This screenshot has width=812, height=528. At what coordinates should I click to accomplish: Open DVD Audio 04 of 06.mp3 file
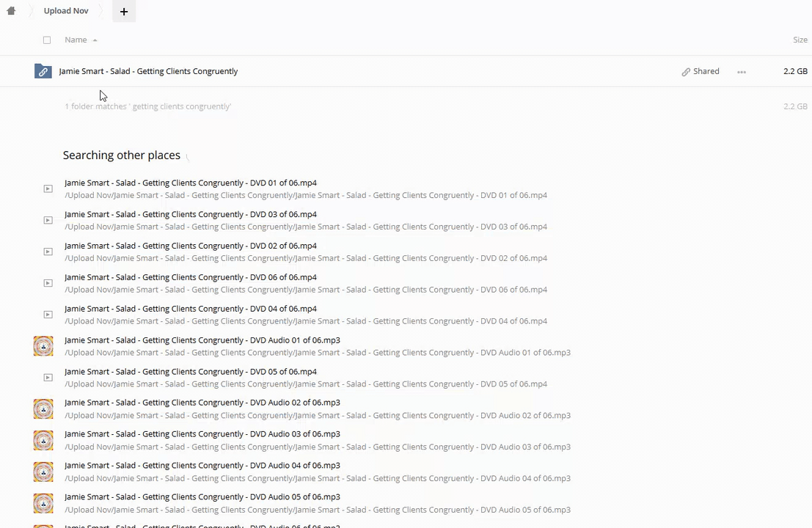click(x=202, y=466)
